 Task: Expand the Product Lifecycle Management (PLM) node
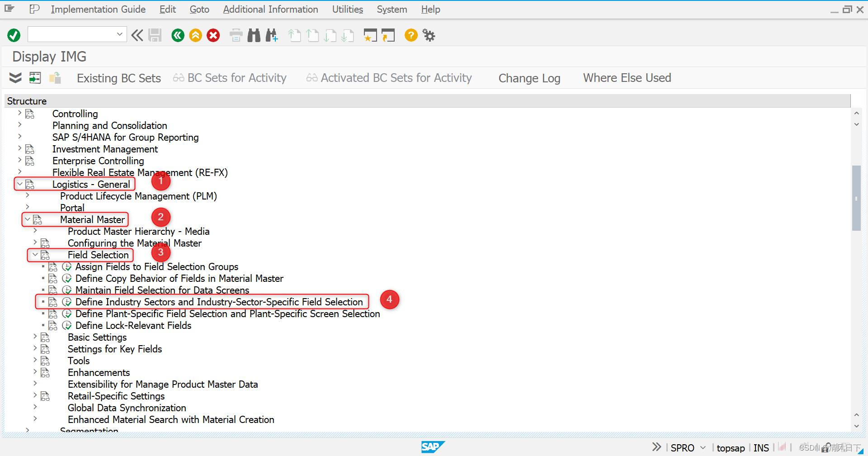click(x=28, y=195)
